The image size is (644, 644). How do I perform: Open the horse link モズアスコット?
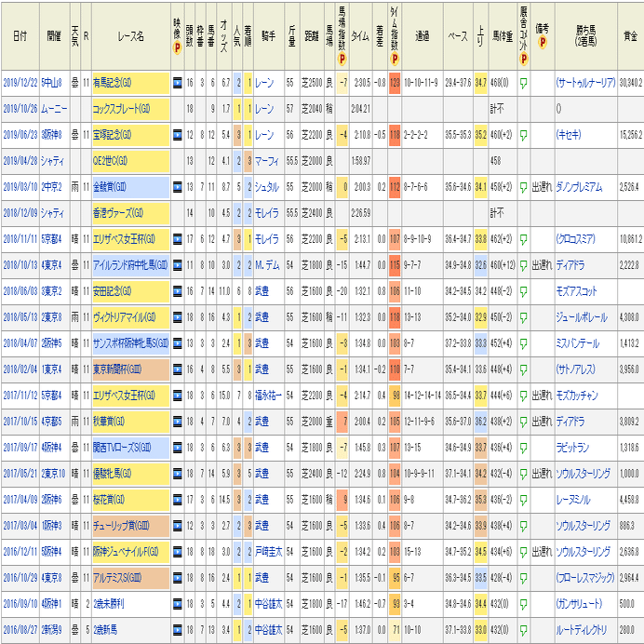tap(576, 291)
